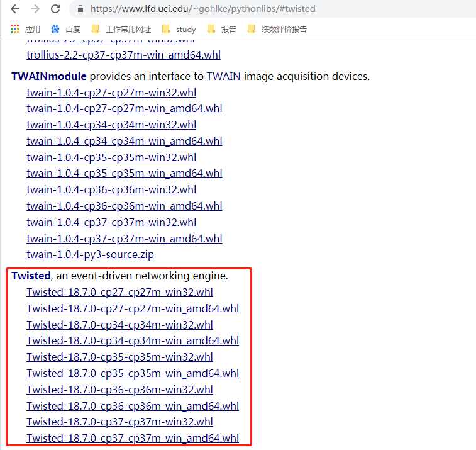This screenshot has height=450, width=476.
Task: Download twain-1.0.4-cp34-cp34m-win_amd64.whl
Action: [x=125, y=141]
